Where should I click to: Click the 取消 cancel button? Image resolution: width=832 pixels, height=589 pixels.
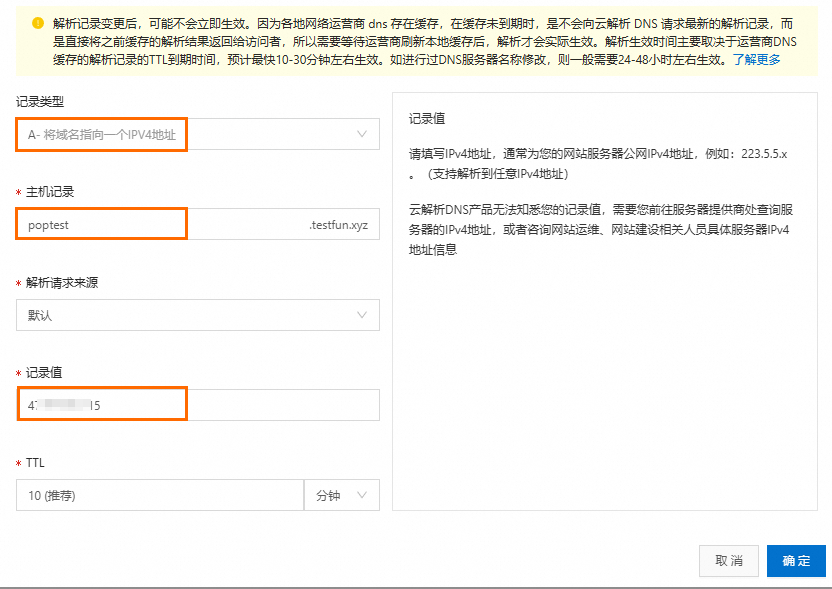728,560
